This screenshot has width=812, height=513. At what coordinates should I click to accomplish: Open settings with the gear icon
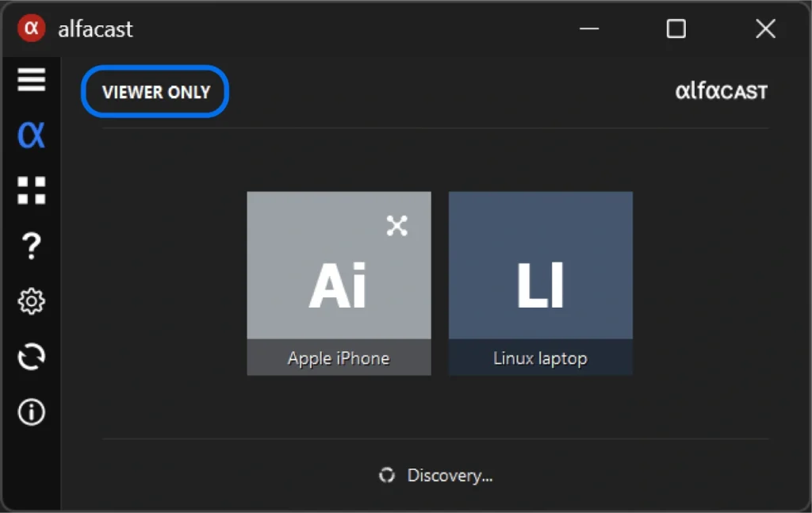(x=31, y=301)
